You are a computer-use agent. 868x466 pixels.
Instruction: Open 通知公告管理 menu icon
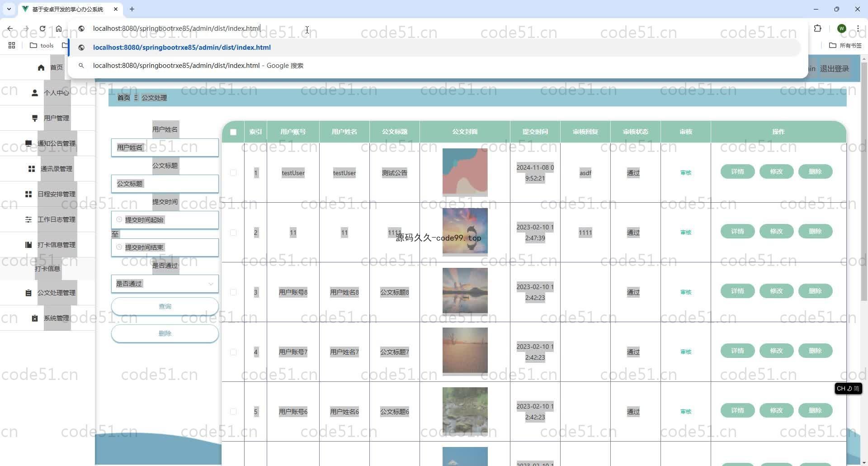coord(28,143)
